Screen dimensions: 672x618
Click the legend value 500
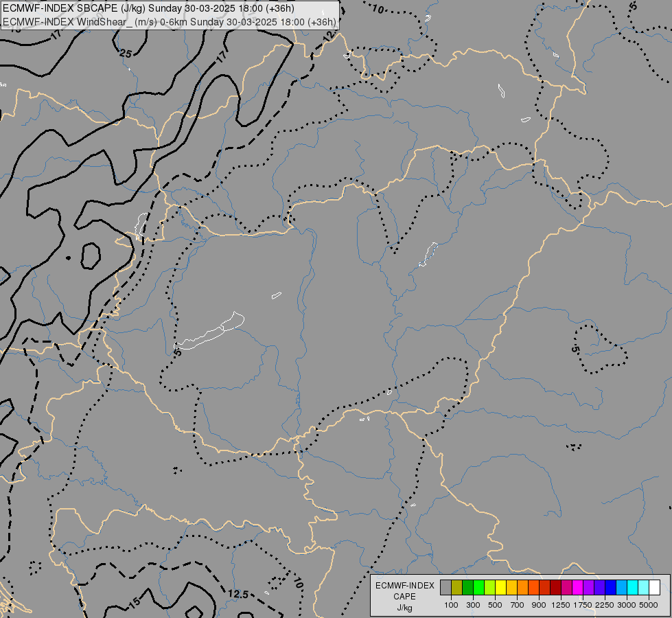coord(495,605)
